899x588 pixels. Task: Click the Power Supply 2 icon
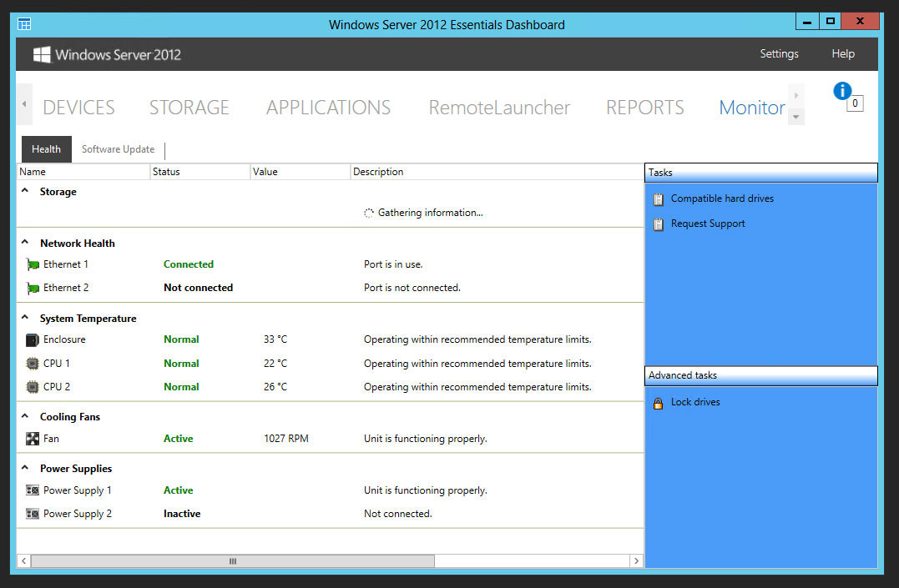coord(33,514)
